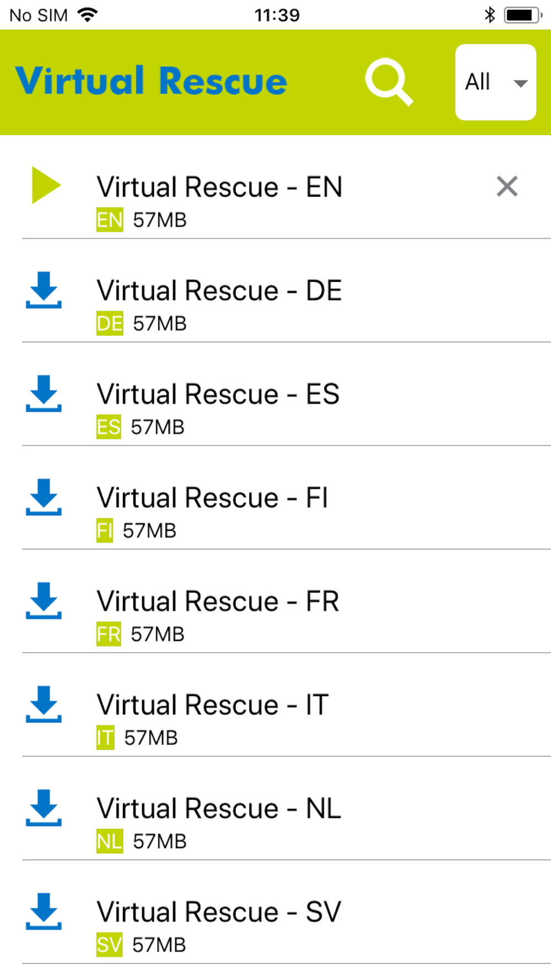Screen dimensions: 551x980
Task: Tap the battery icon in status bar
Action: coord(522,15)
